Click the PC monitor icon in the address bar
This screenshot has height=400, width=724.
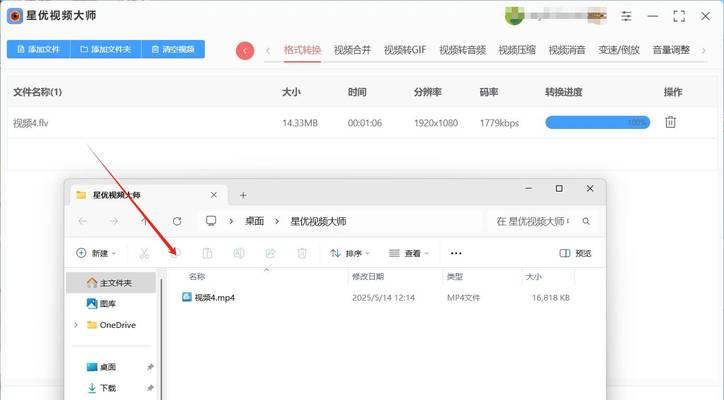coord(211,221)
